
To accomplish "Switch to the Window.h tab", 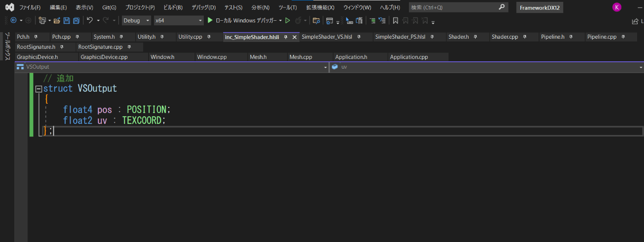I will tap(162, 57).
